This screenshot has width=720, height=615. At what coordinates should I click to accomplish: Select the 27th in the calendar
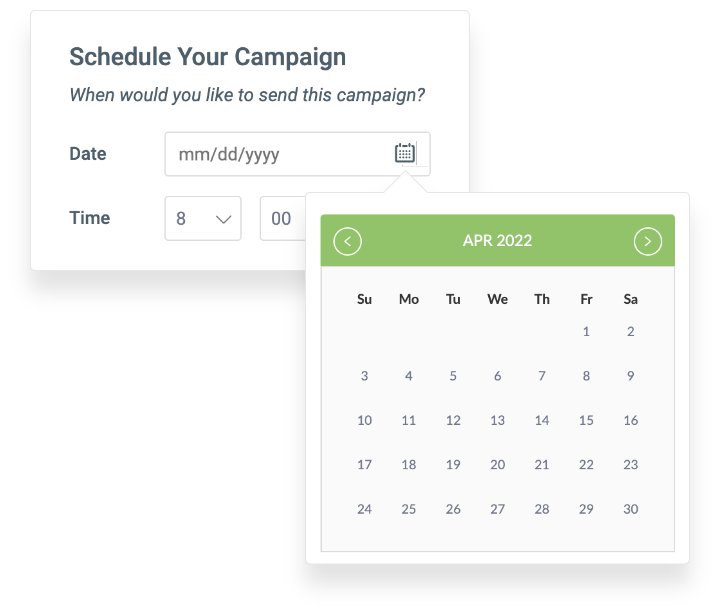[497, 508]
